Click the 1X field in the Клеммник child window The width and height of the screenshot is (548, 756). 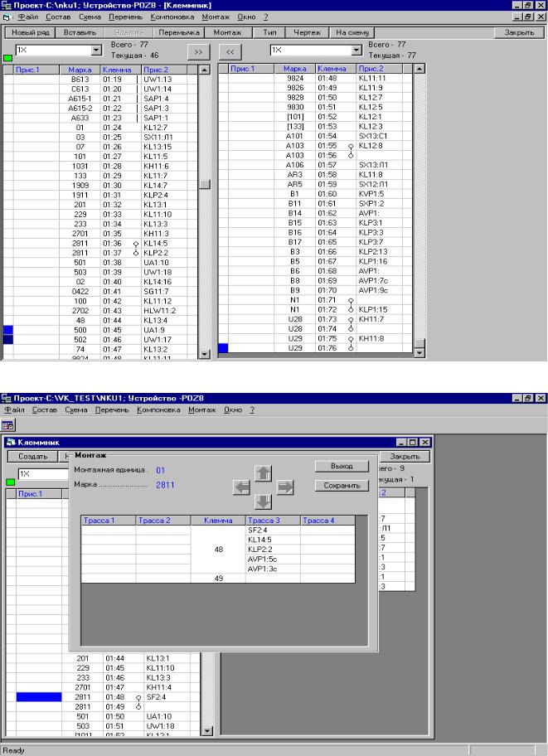tap(43, 474)
